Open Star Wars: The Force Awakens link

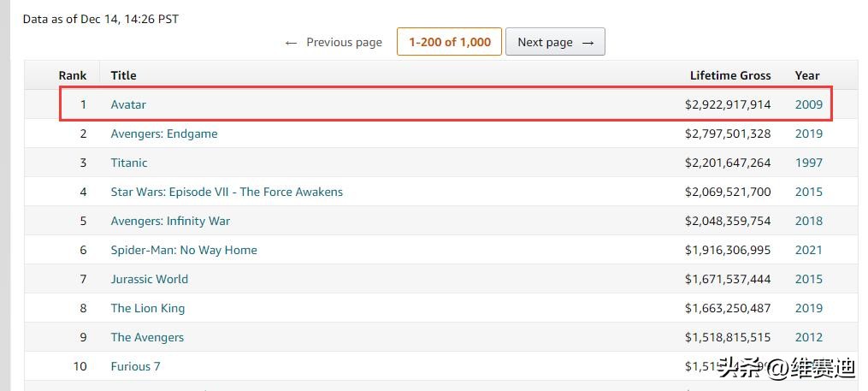[227, 192]
